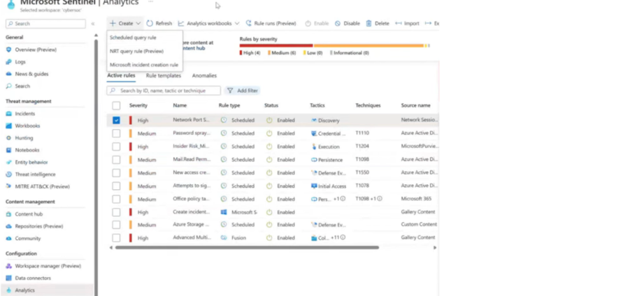Click the Disable toolbar icon
Screen dimensions: 644x296
pyautogui.click(x=338, y=23)
